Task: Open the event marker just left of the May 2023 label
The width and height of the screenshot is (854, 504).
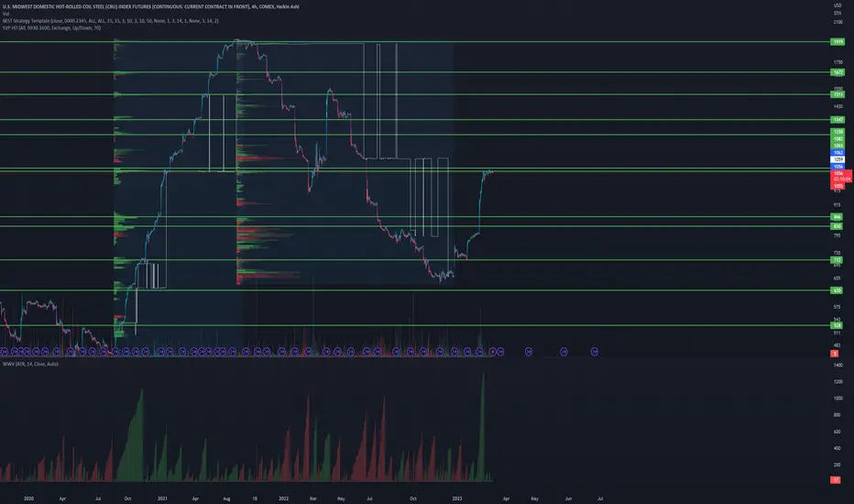Action: coord(529,352)
